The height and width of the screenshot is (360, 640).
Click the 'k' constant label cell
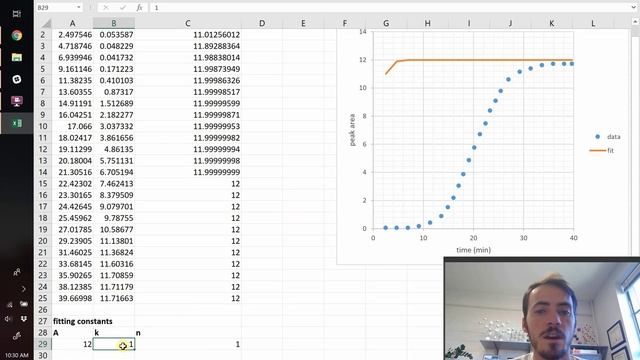point(114,333)
